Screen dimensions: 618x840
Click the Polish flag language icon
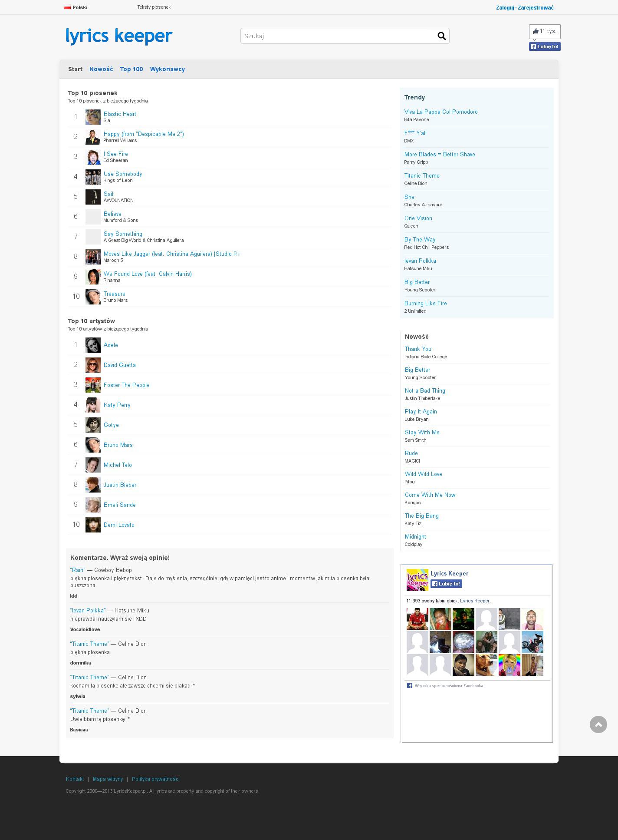[x=67, y=7]
